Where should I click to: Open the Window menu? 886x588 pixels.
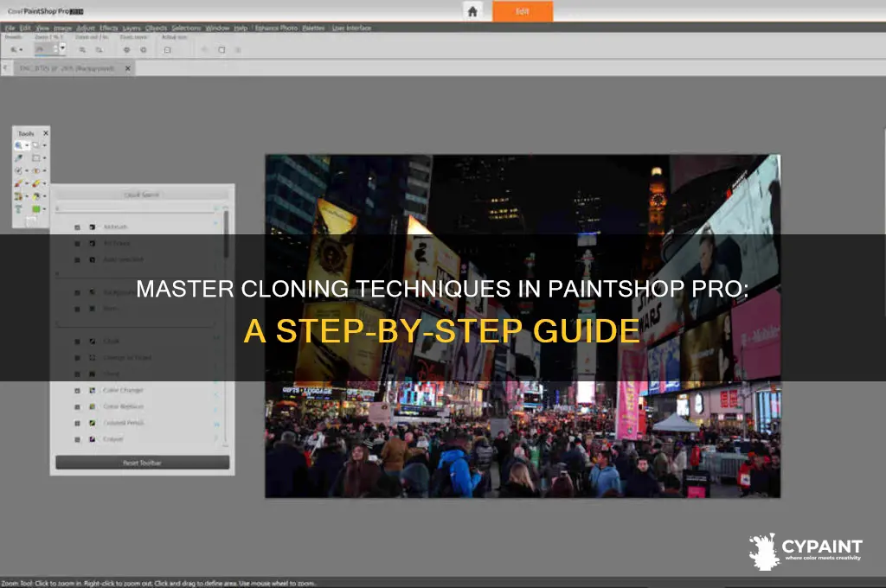[x=217, y=28]
